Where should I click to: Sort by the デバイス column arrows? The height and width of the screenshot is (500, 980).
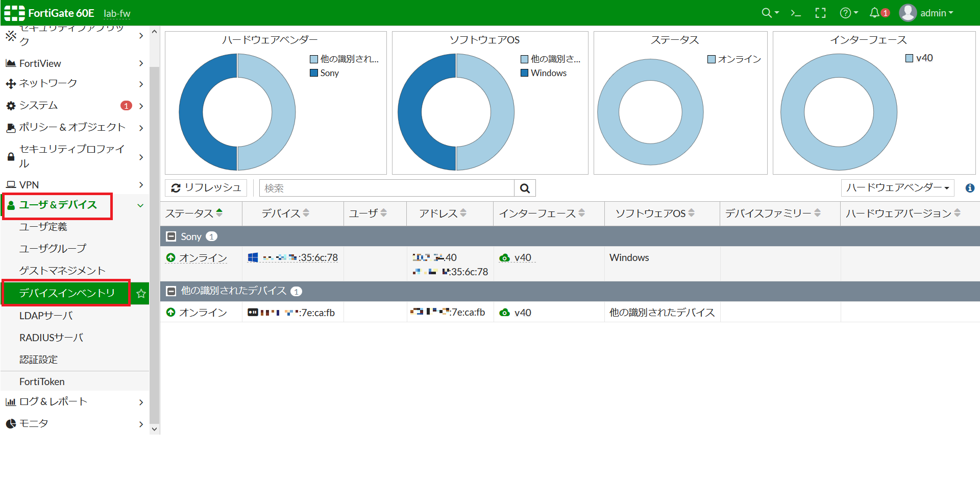click(x=306, y=212)
